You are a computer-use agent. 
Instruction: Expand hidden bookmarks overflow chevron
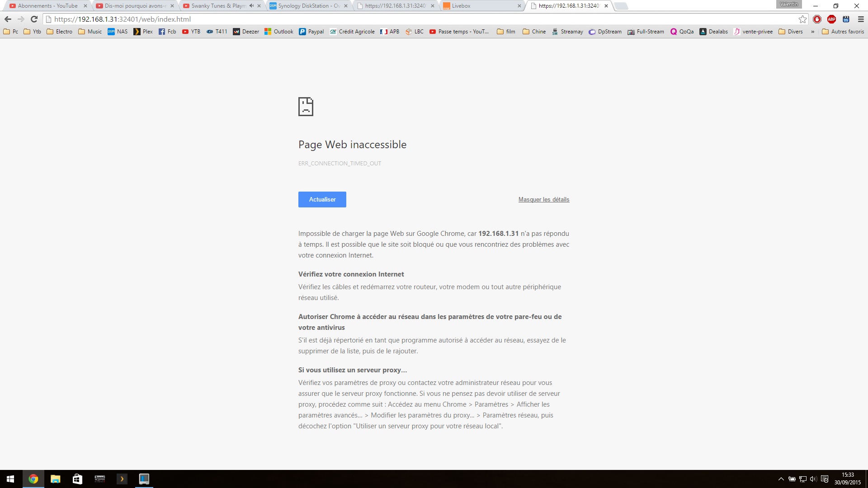tap(813, 32)
